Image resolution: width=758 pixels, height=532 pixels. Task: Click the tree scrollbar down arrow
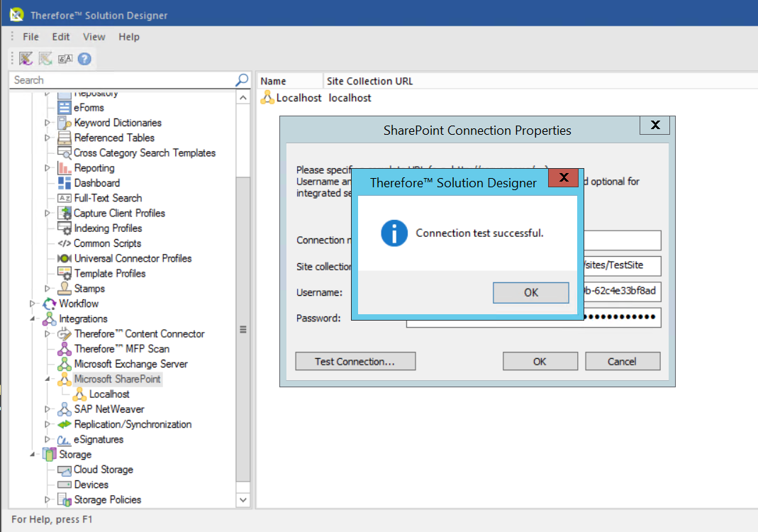point(243,499)
